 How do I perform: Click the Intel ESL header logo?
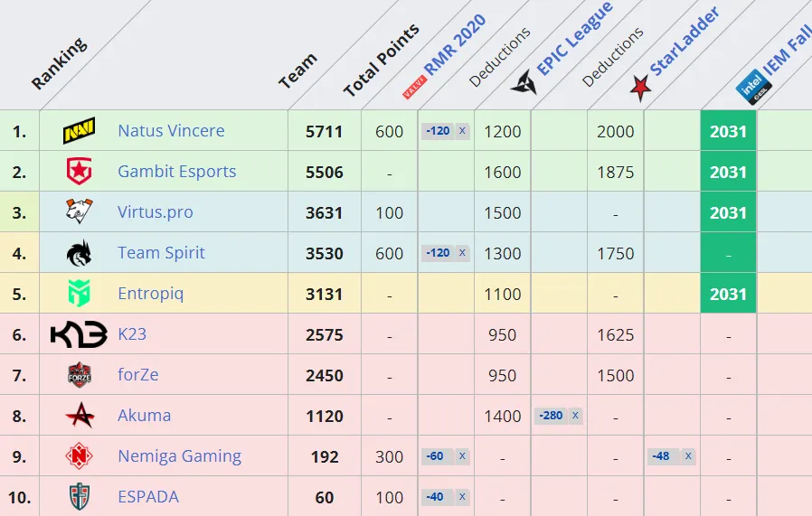tap(753, 87)
